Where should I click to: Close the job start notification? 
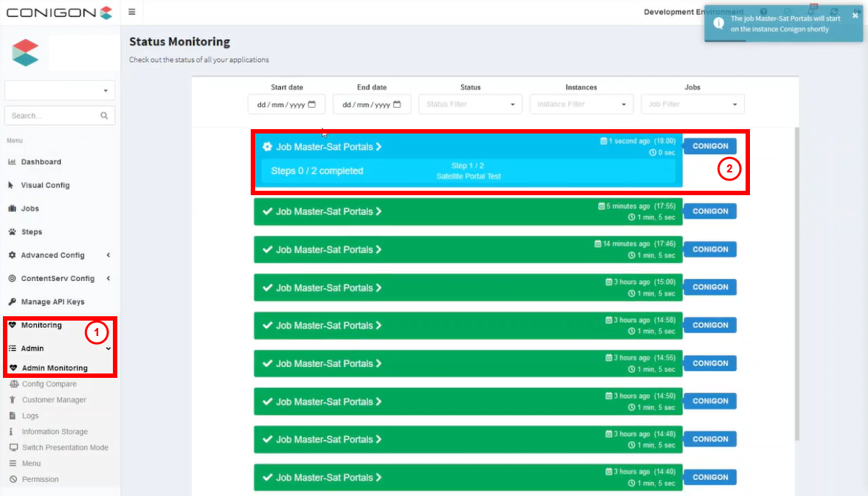[x=855, y=15]
